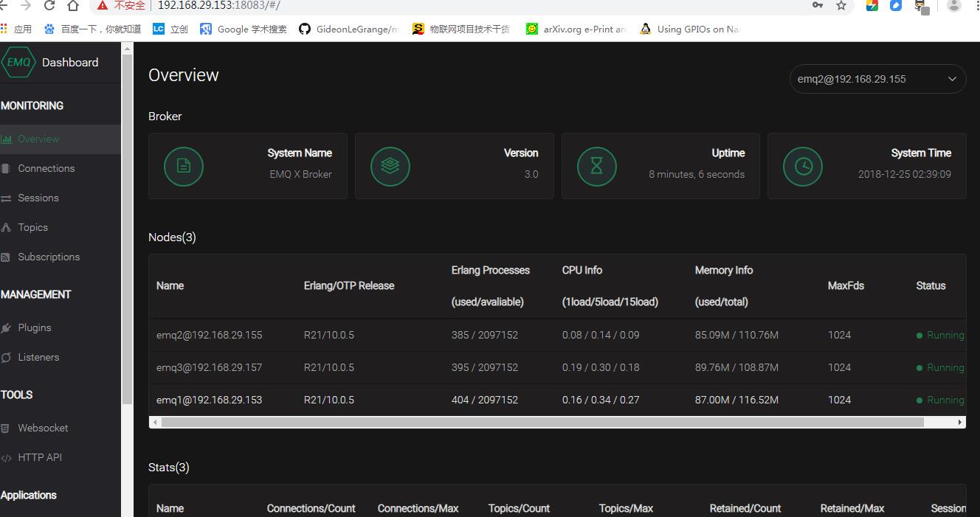Open the node selector dropdown emq2@192.168.29.155
Image resolution: width=980 pixels, height=517 pixels.
(x=877, y=79)
